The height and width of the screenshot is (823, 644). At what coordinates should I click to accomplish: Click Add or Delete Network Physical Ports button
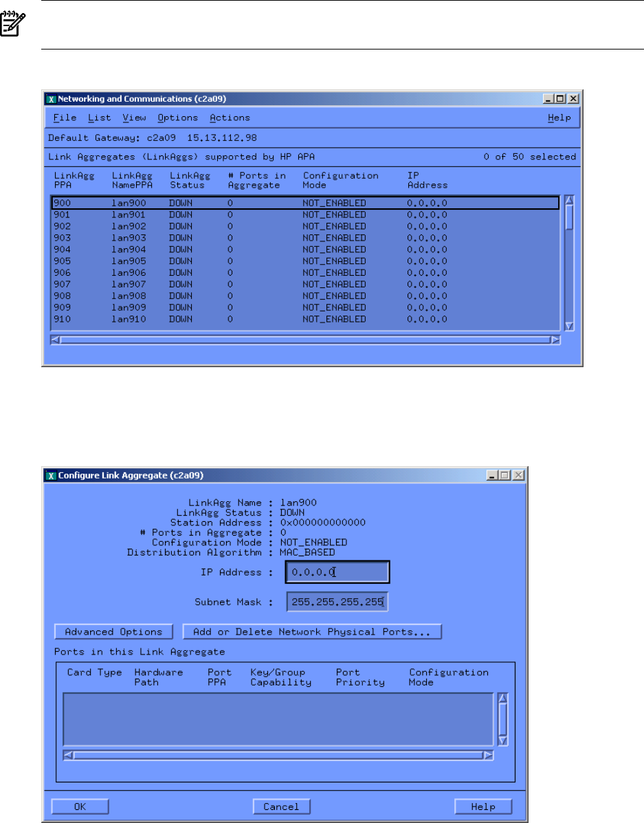312,632
